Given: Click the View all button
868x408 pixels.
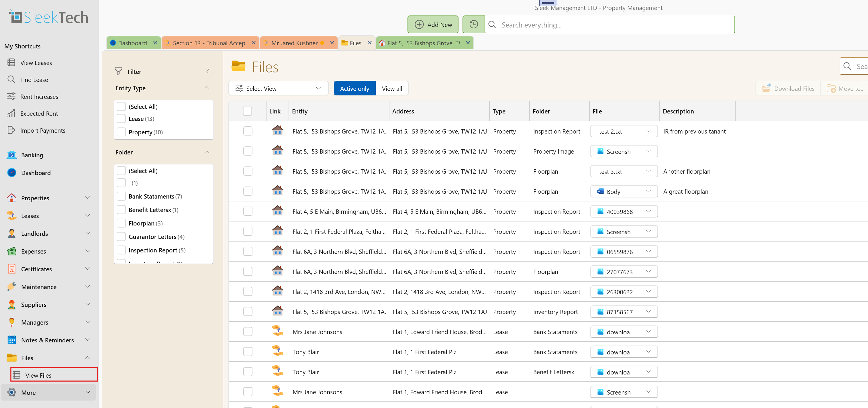Looking at the screenshot, I should tap(391, 88).
